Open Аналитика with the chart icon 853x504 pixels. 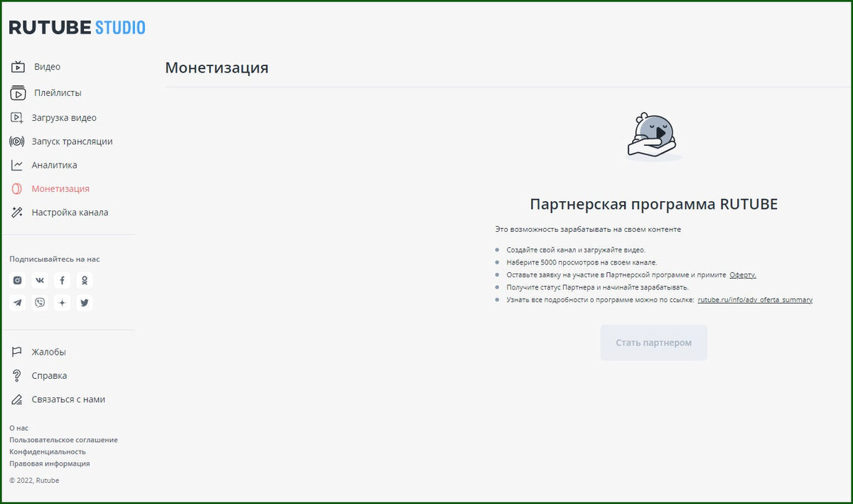tap(18, 164)
